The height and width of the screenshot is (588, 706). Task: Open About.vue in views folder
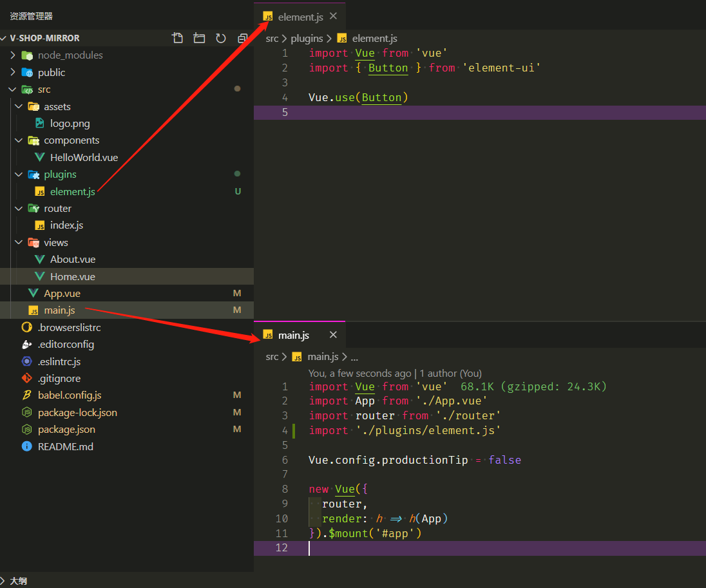pyautogui.click(x=73, y=260)
